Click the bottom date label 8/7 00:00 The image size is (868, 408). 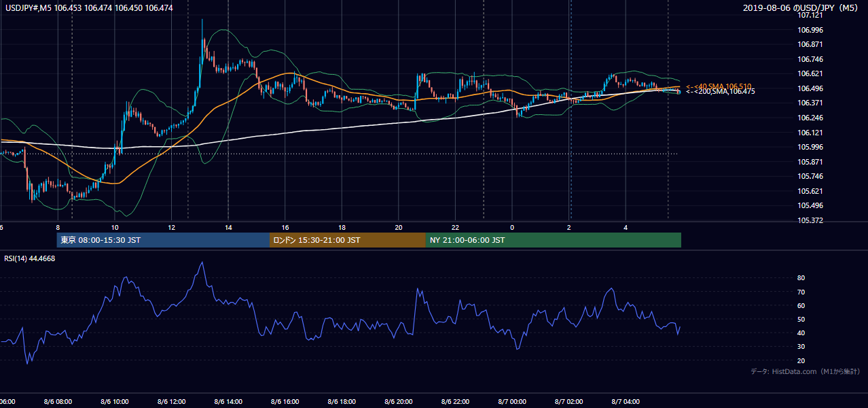coord(512,402)
